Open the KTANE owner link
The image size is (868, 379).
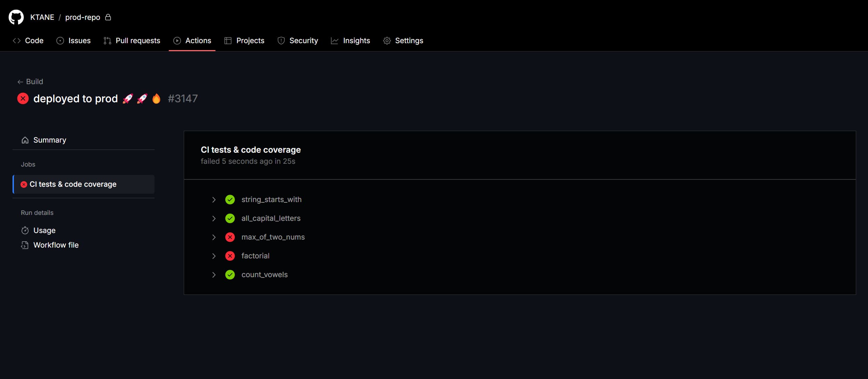click(42, 17)
